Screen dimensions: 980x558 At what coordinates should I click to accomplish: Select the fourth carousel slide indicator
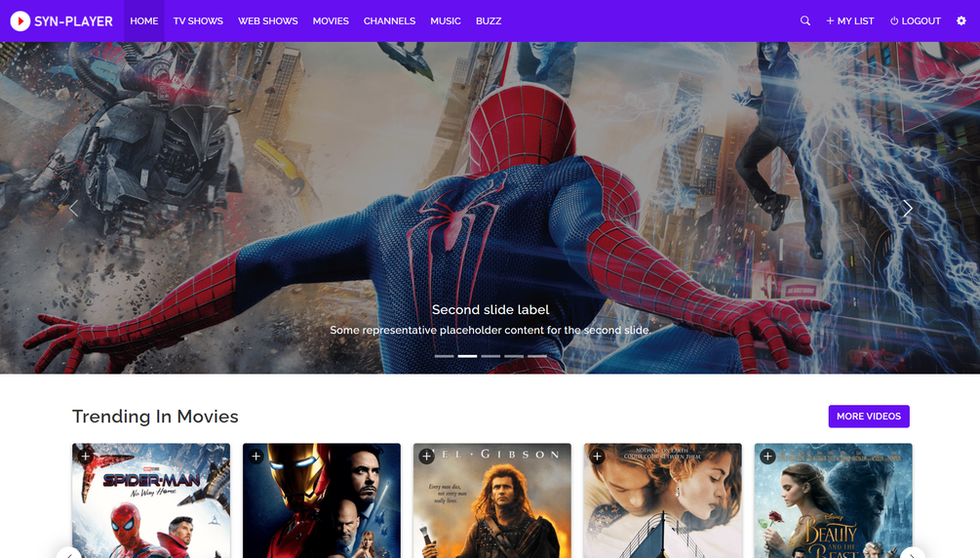pyautogui.click(x=514, y=356)
